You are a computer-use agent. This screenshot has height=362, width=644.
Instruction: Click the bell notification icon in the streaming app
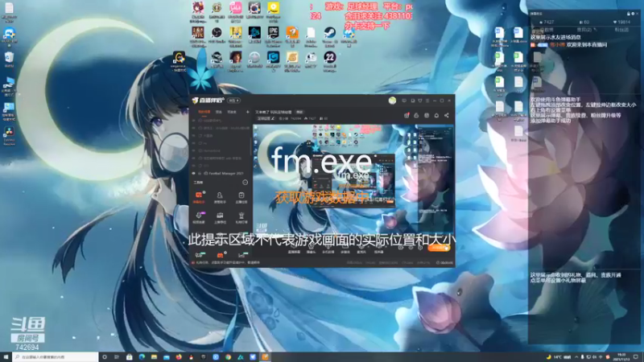click(x=436, y=115)
